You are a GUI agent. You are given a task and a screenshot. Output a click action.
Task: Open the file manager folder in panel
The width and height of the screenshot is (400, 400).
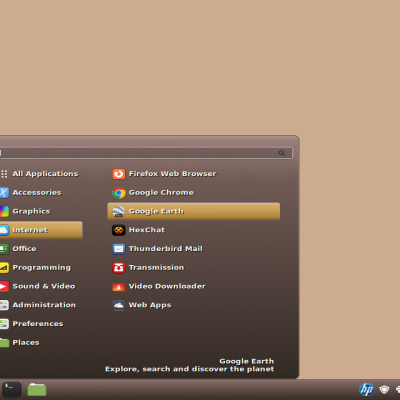click(37, 389)
